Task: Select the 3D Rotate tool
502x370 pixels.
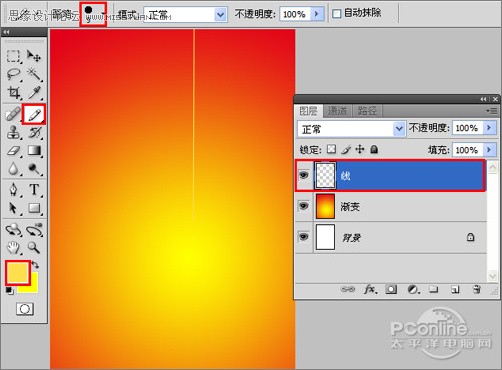Action: 13,229
